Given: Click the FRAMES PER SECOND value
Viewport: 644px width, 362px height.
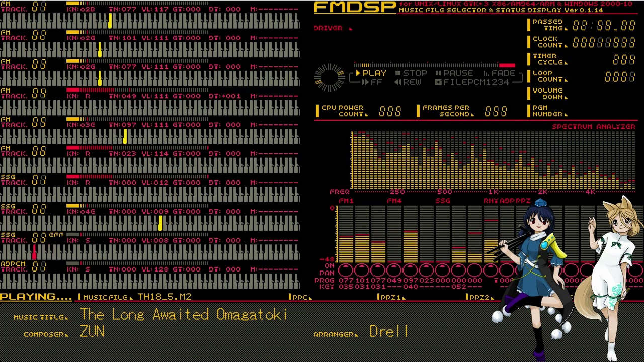Looking at the screenshot, I should (x=496, y=111).
